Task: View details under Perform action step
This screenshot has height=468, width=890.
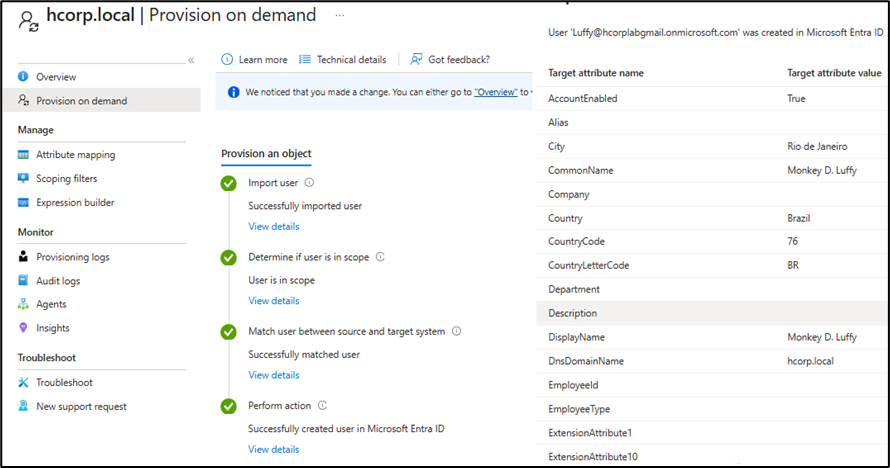Action: coord(273,450)
